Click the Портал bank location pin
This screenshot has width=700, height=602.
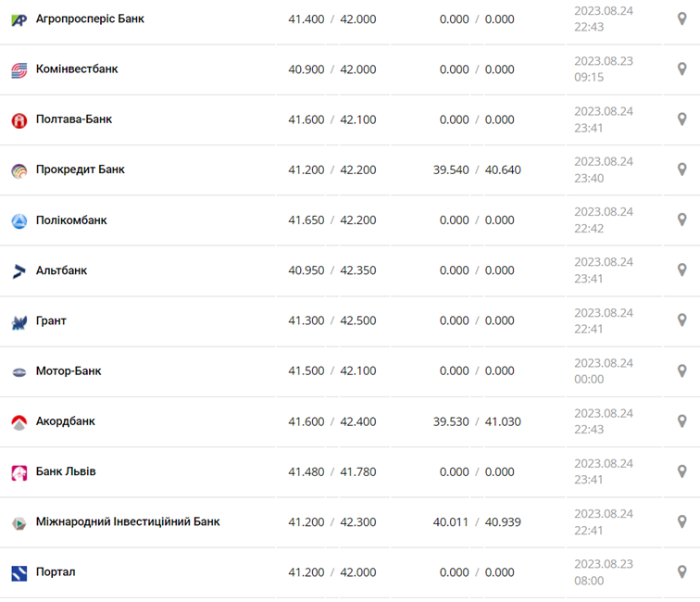coord(681,571)
